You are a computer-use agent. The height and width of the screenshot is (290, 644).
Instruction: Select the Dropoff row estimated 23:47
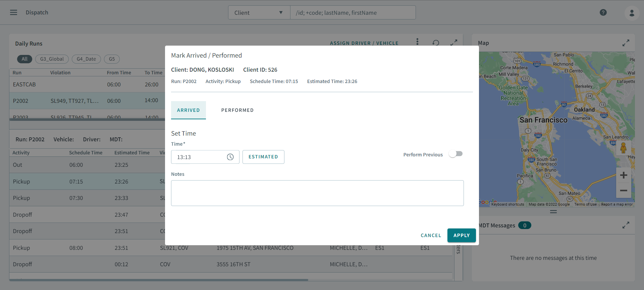click(87, 215)
